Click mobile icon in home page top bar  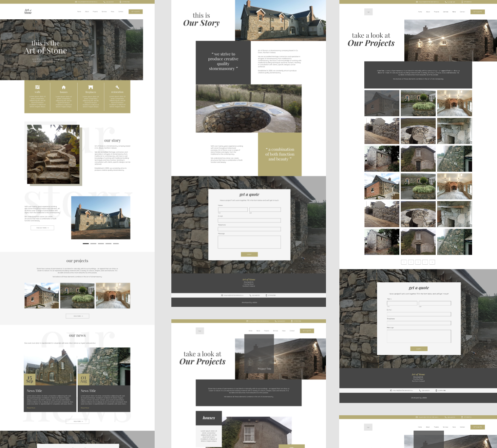click(x=120, y=2)
